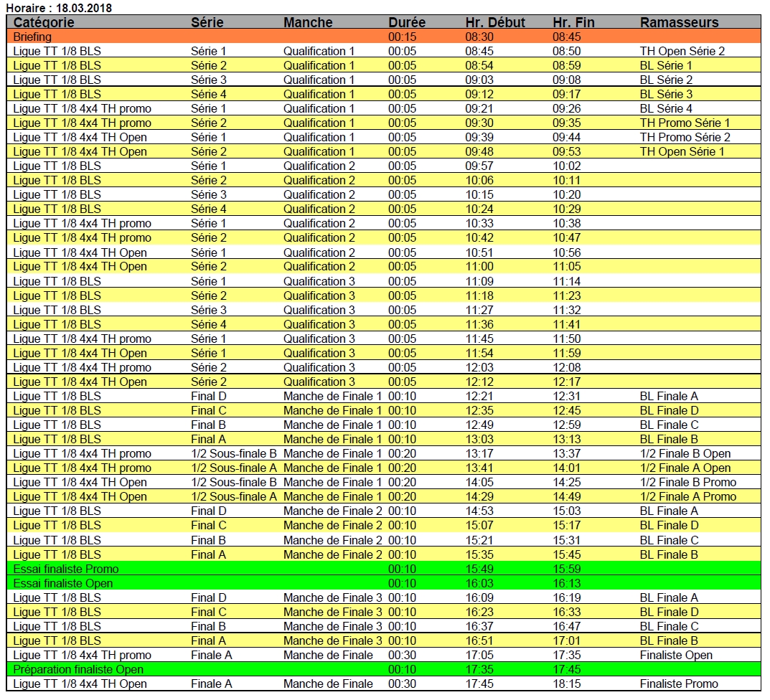This screenshot has height=700, width=770.
Task: Click the TH Open Série 2 ramasseurs cell
Action: [x=682, y=51]
